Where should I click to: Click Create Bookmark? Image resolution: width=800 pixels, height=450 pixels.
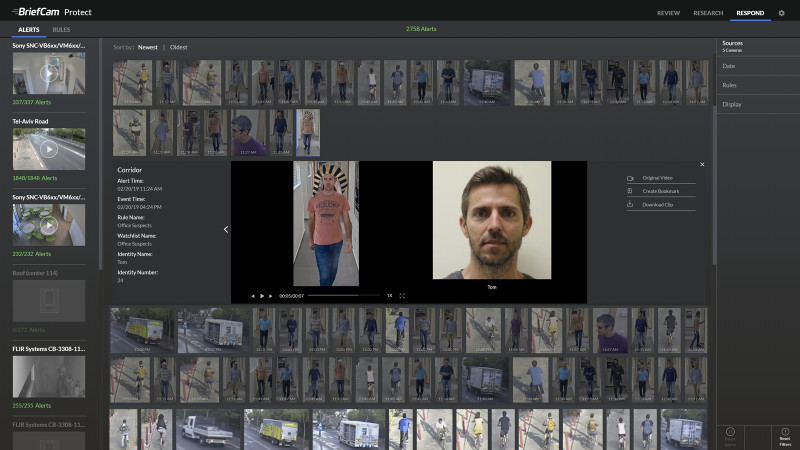tap(660, 191)
